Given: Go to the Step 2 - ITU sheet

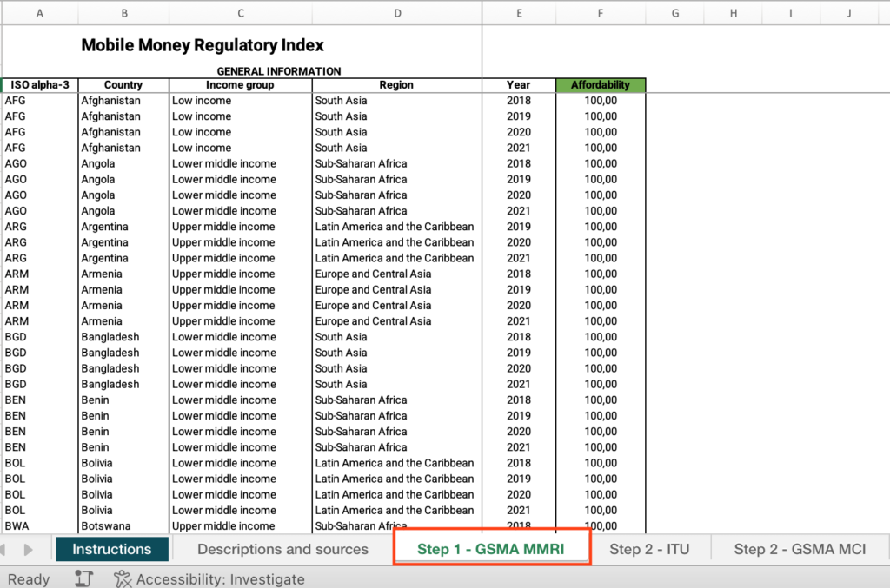Looking at the screenshot, I should click(x=649, y=550).
